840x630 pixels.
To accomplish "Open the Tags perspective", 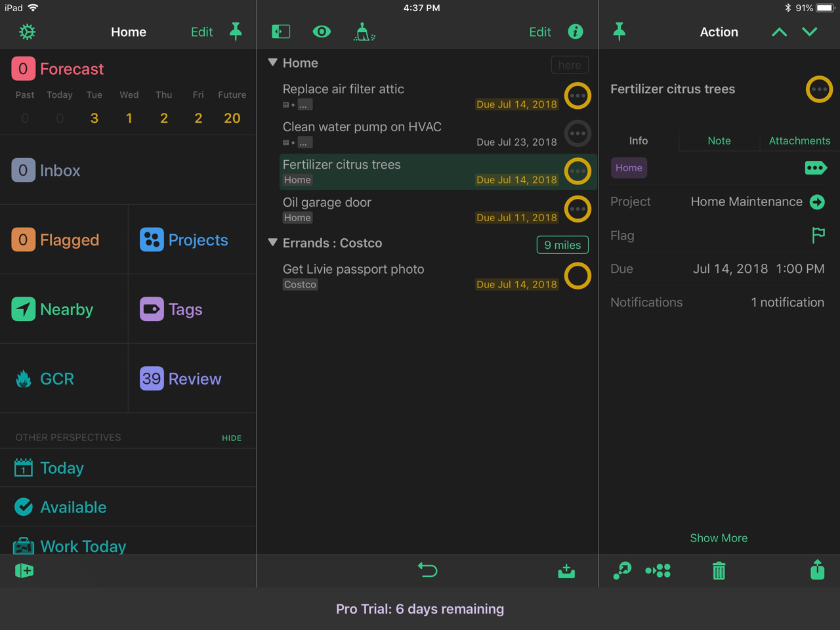I will pos(171,310).
